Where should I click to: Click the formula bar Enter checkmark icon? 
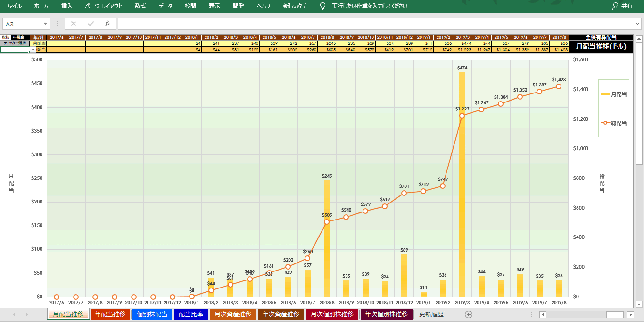tap(91, 24)
